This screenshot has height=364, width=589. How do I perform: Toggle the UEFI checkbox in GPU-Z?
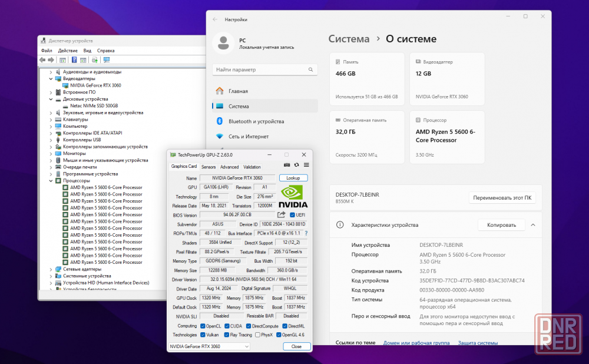tap(292, 215)
